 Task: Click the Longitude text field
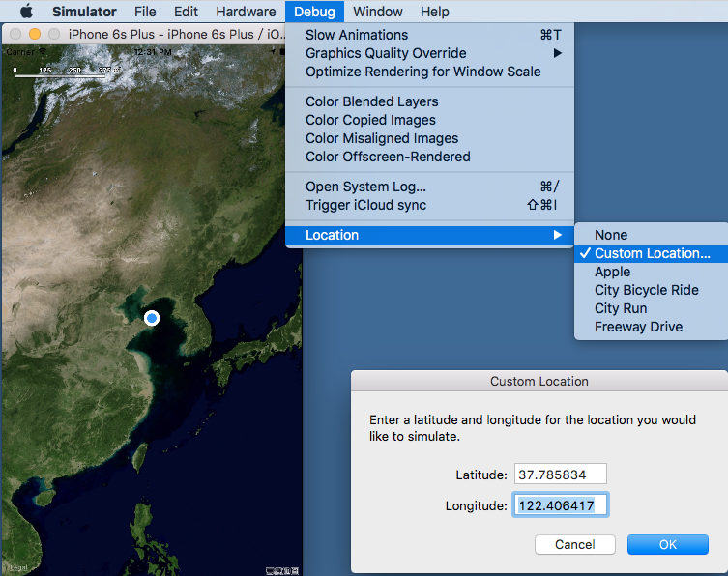pyautogui.click(x=560, y=505)
